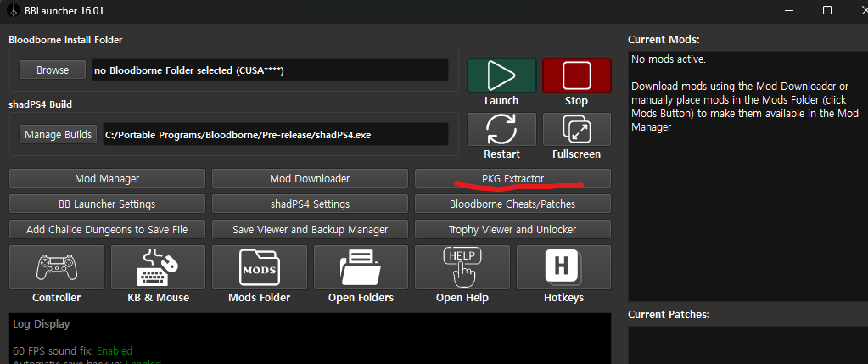This screenshot has height=364, width=868.
Task: Click the Open Folders icon
Action: 361,267
